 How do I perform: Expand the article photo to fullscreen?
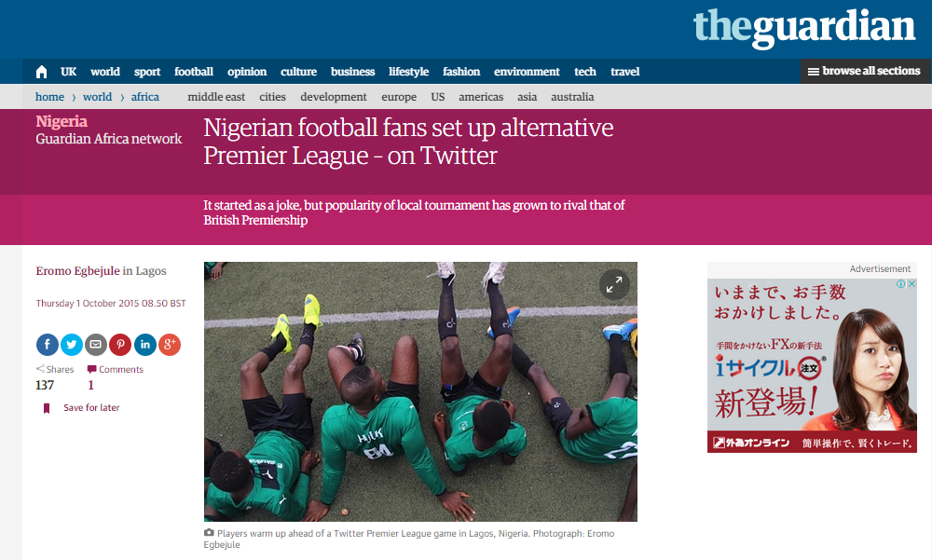pyautogui.click(x=614, y=285)
